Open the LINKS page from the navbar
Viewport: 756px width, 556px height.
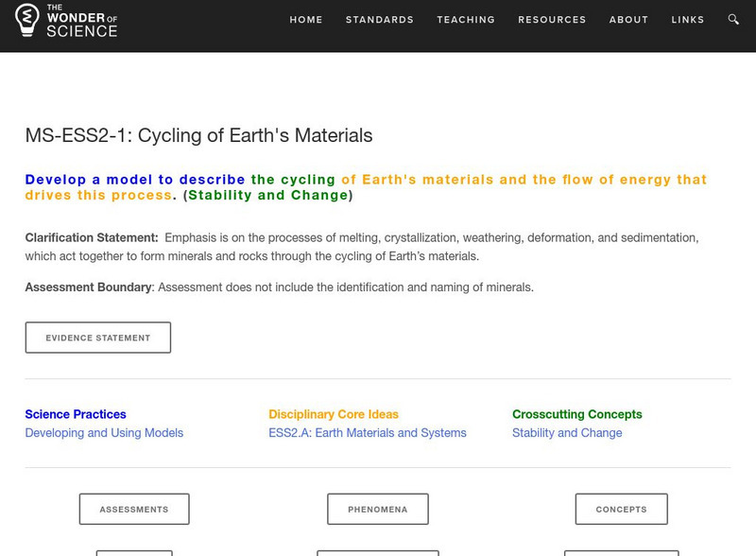tap(689, 19)
